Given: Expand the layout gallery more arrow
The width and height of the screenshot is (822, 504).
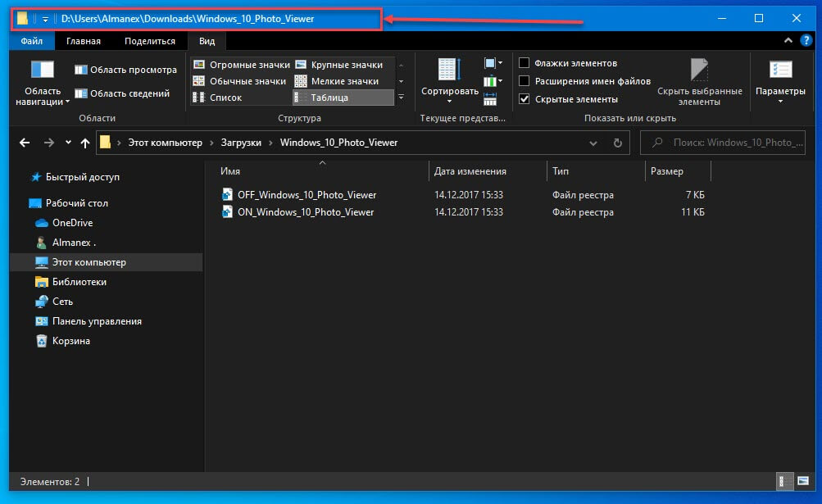Looking at the screenshot, I should pyautogui.click(x=401, y=98).
